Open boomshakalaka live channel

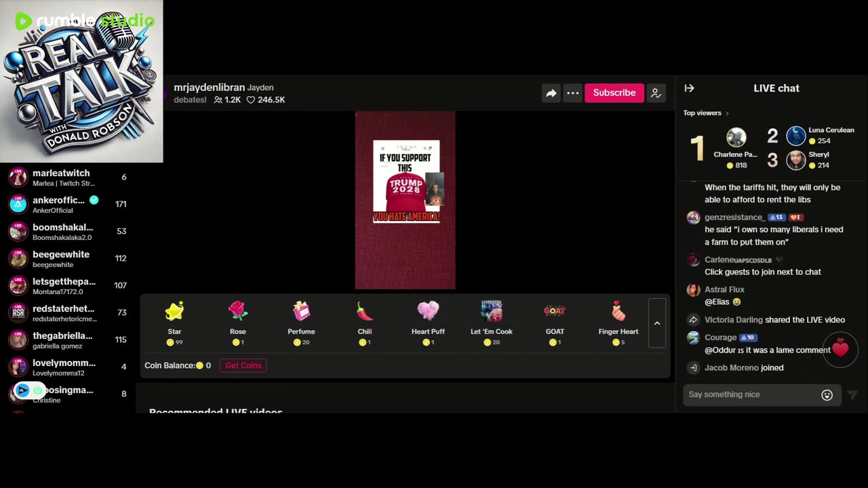[x=68, y=231]
